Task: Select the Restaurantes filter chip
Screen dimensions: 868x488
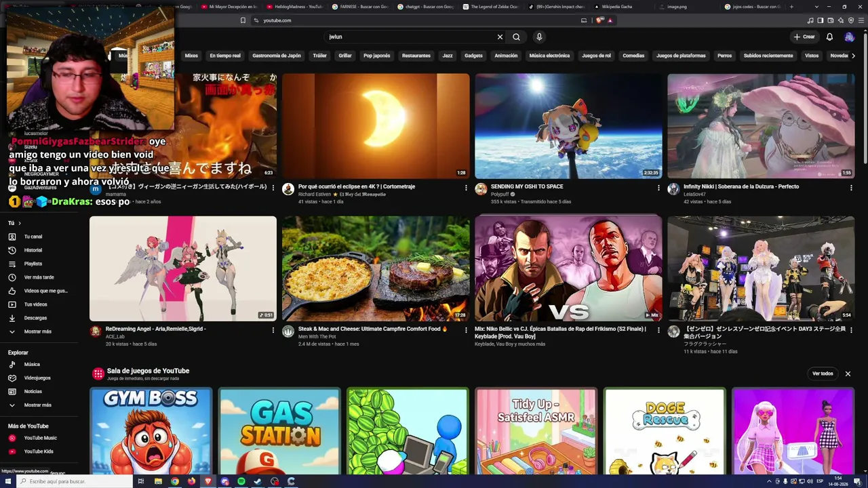Action: [416, 56]
